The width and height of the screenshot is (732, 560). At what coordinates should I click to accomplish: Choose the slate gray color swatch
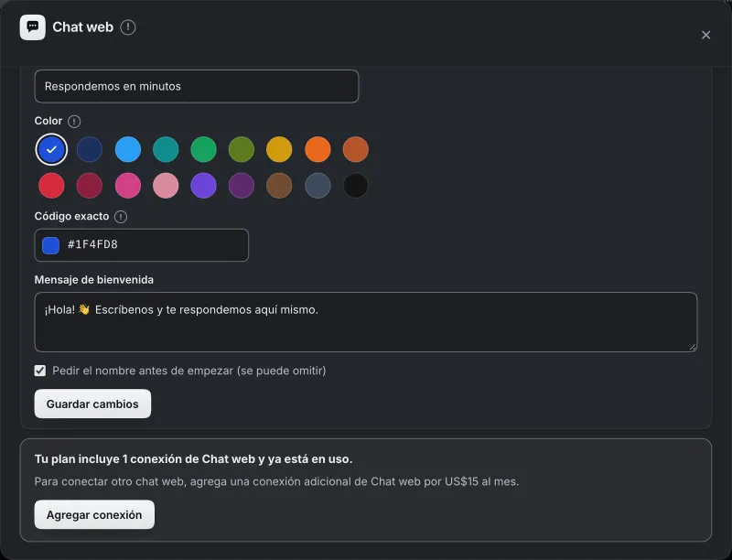coord(318,185)
